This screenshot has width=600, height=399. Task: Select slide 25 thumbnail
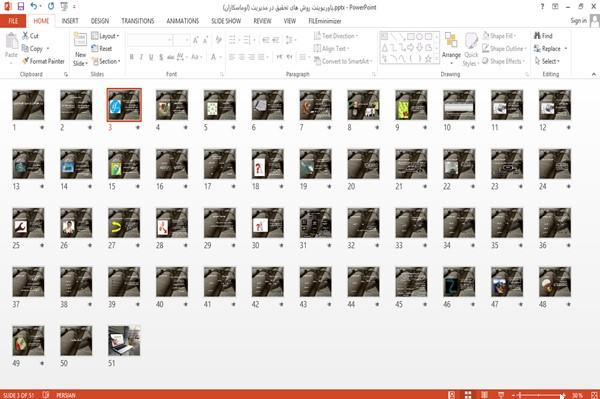pyautogui.click(x=28, y=223)
